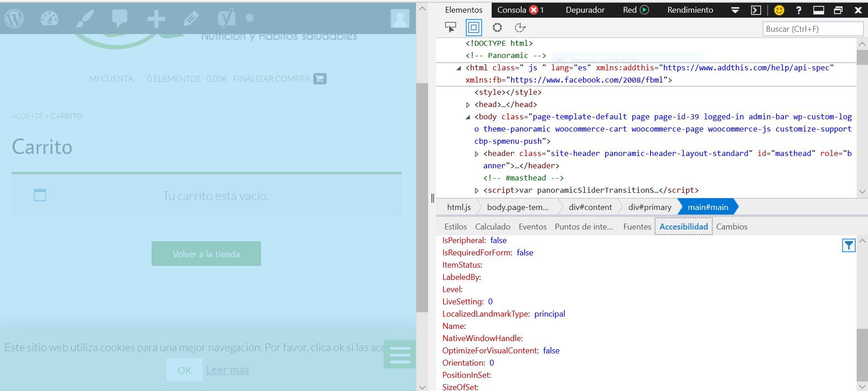Show the Estilos pane

pyautogui.click(x=455, y=226)
